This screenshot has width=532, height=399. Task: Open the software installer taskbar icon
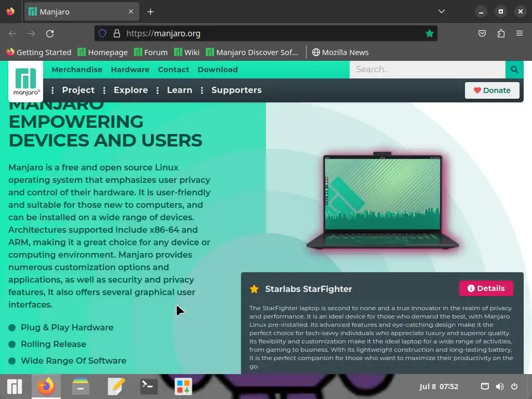(183, 387)
